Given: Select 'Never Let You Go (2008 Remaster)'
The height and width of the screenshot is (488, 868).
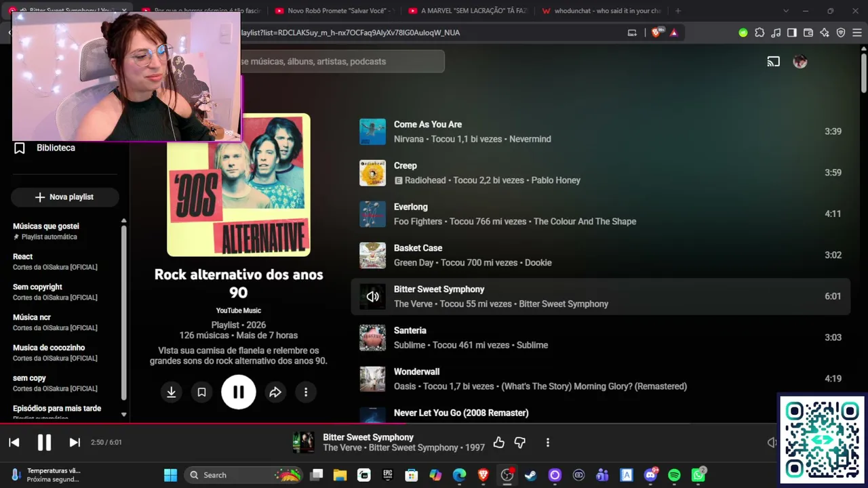Looking at the screenshot, I should click(x=461, y=413).
